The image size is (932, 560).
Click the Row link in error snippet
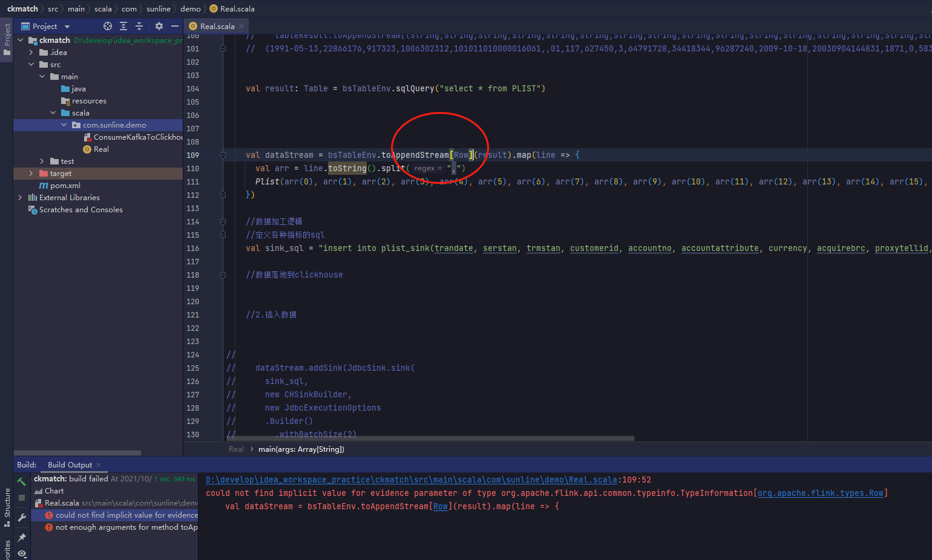(441, 506)
